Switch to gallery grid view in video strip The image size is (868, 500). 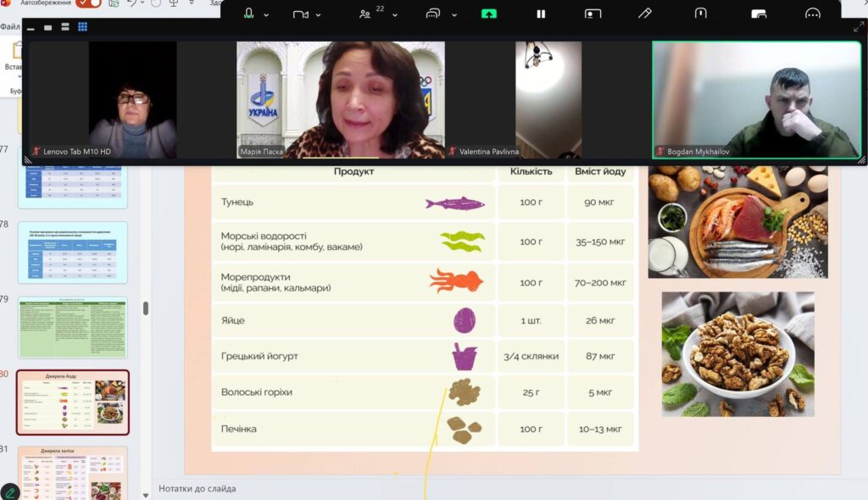82,27
